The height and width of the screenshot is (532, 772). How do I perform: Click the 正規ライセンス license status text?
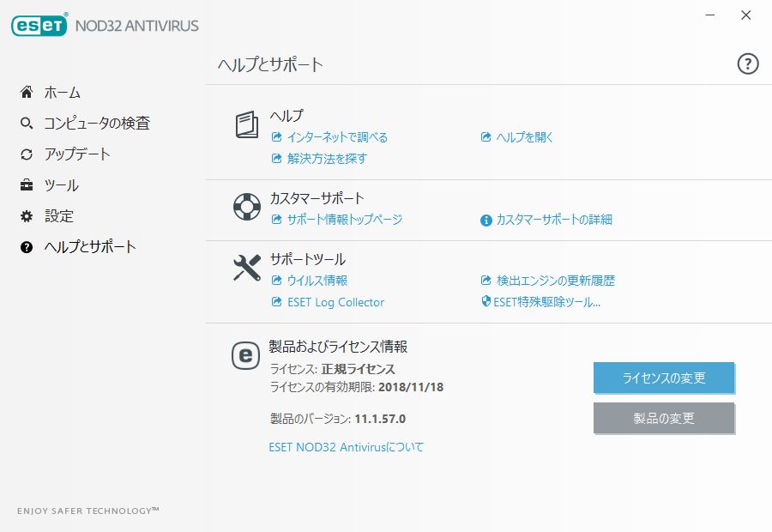click(358, 369)
